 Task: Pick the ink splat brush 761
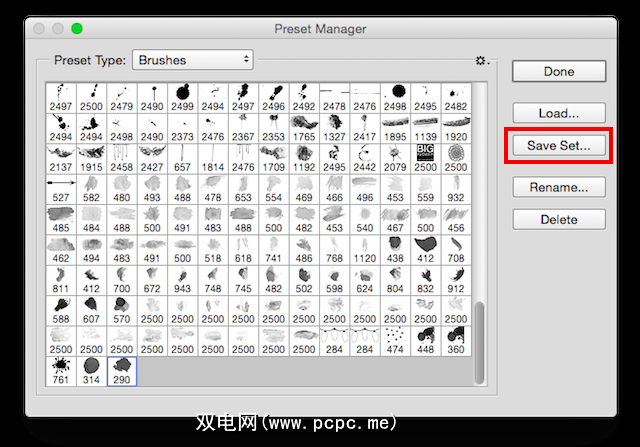[61, 371]
